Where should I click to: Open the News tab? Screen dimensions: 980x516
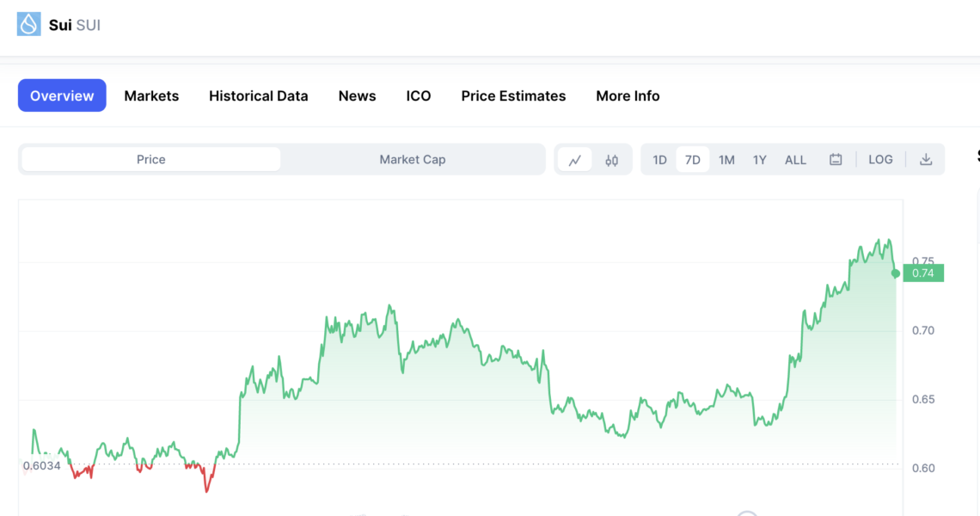coord(358,95)
